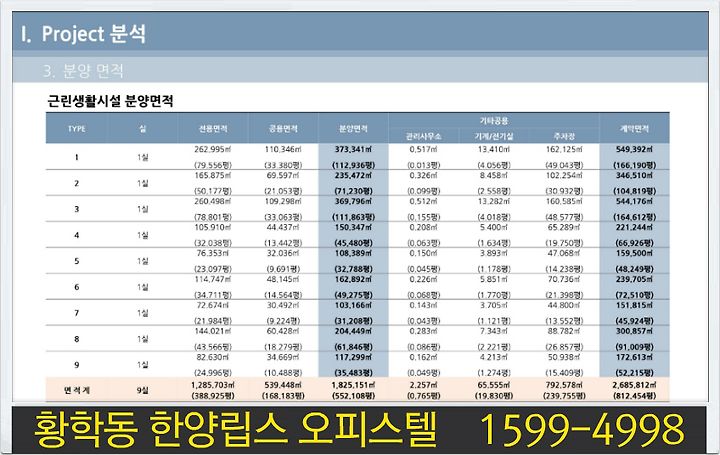Click the phone number '1599-4998'
Viewport: 720px width, 455px height.
click(x=582, y=429)
